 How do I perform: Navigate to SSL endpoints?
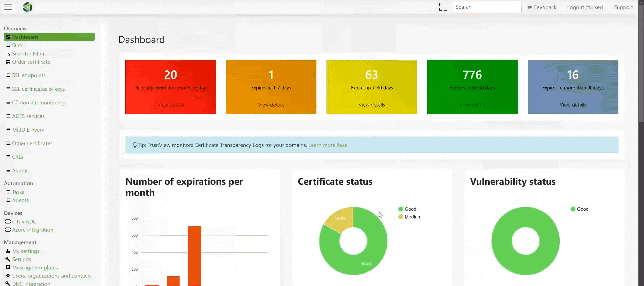pos(29,75)
